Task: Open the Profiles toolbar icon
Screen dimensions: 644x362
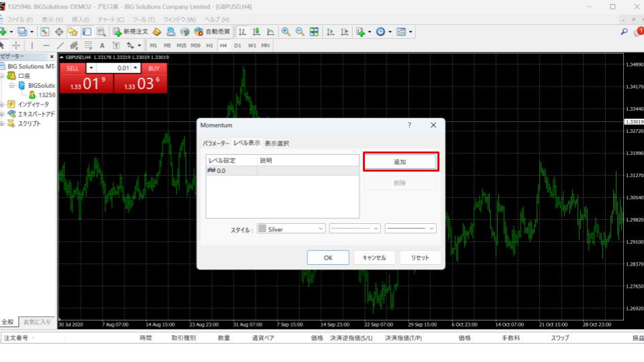Action: 21,32
